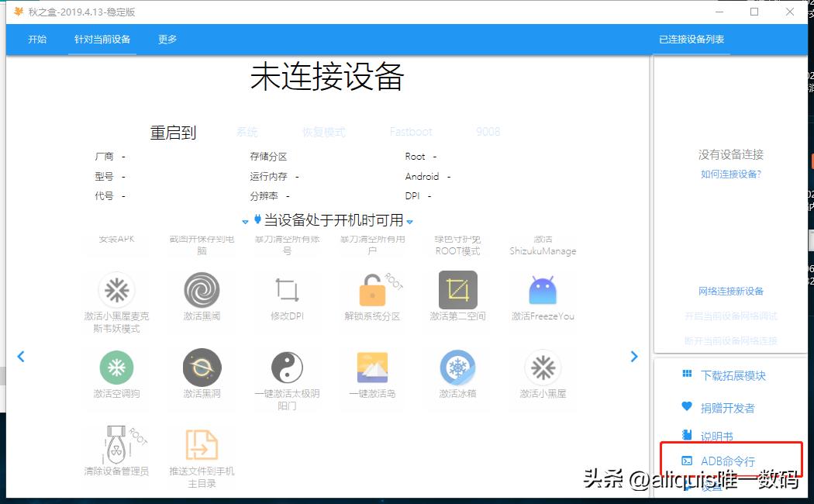Go to next page with right arrow
This screenshot has height=504, width=814.
634,357
